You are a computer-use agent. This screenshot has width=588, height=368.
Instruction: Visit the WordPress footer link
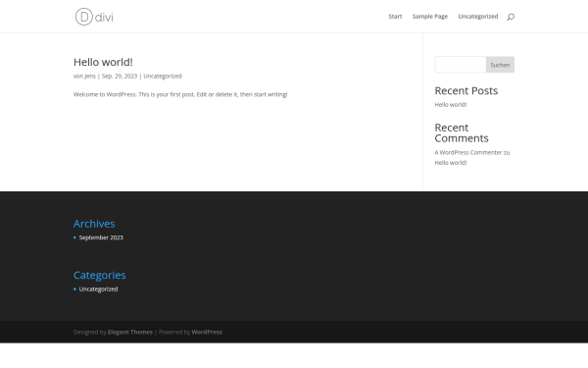point(207,332)
